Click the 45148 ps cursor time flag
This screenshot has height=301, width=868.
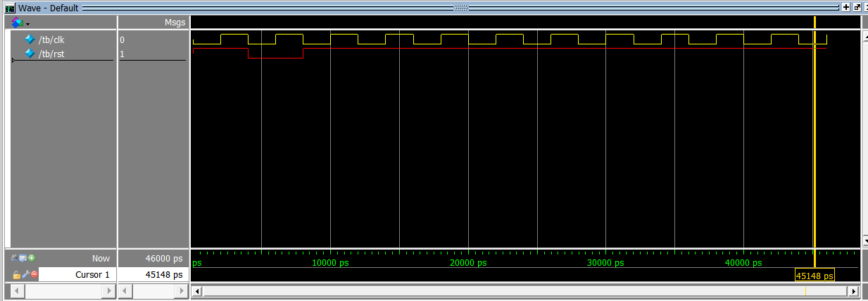[x=814, y=276]
